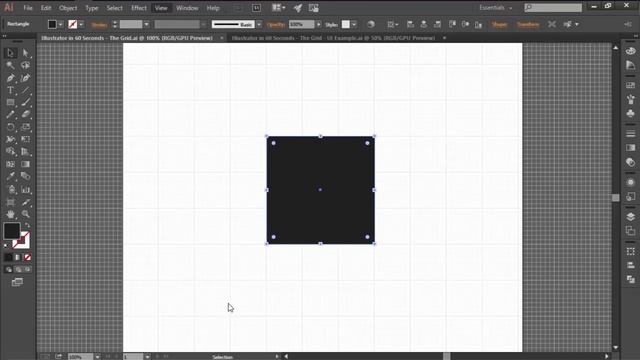Close The Grid.ai document tab

click(222, 38)
